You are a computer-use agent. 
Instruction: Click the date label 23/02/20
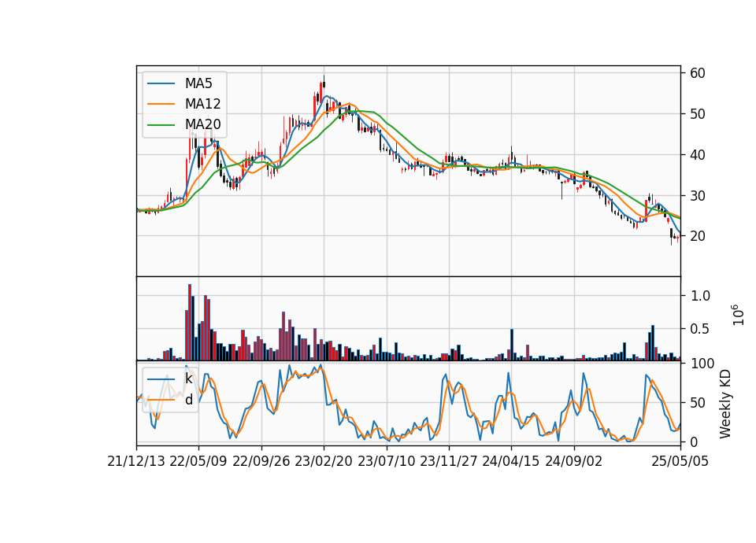[324, 461]
